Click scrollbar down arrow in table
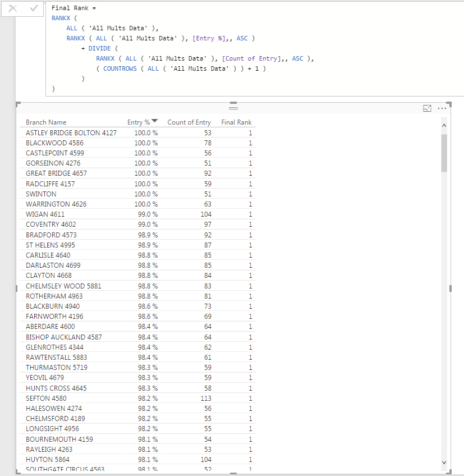Viewport: 464px width, 476px height. [x=444, y=463]
